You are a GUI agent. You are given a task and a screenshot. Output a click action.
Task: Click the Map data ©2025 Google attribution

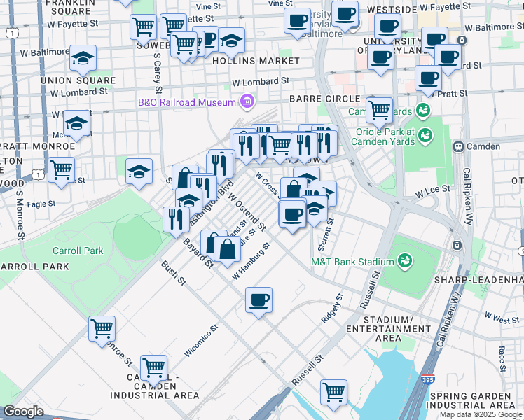pyautogui.click(x=481, y=415)
